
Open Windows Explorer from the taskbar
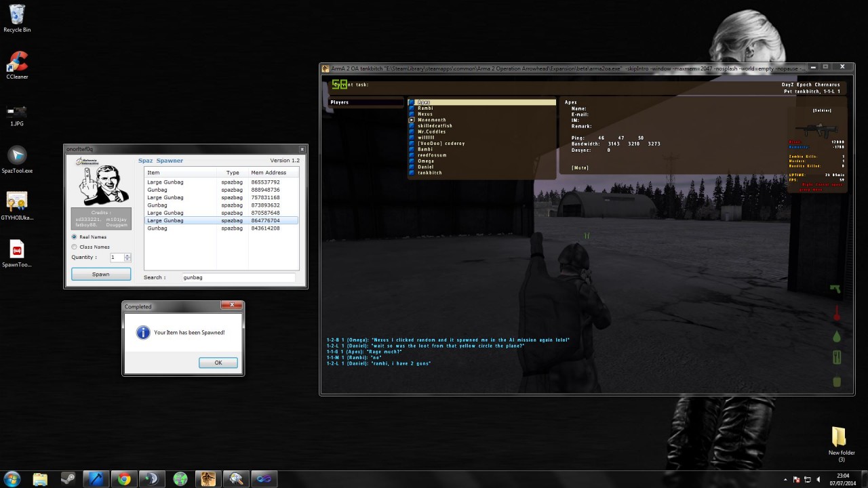tap(40, 479)
